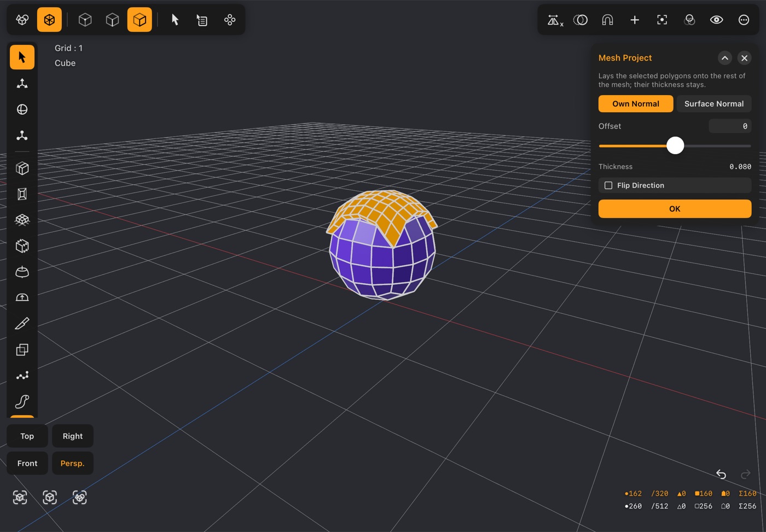Open the overlapping squares boolean tool
Image resolution: width=766 pixels, height=532 pixels.
pos(22,350)
